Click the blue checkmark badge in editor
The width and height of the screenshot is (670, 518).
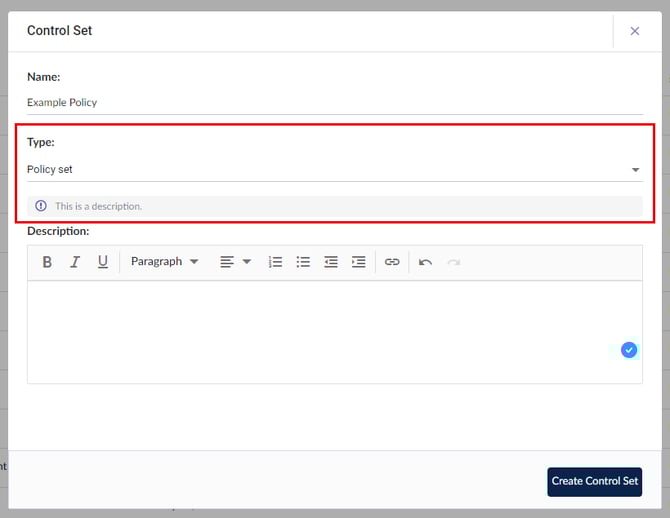[x=629, y=350]
